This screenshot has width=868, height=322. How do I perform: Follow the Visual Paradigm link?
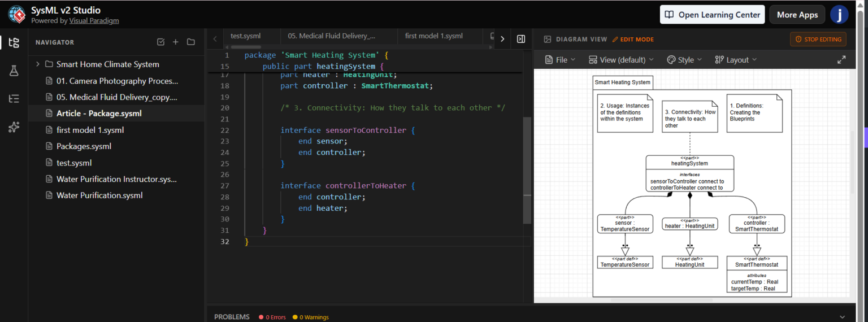94,20
